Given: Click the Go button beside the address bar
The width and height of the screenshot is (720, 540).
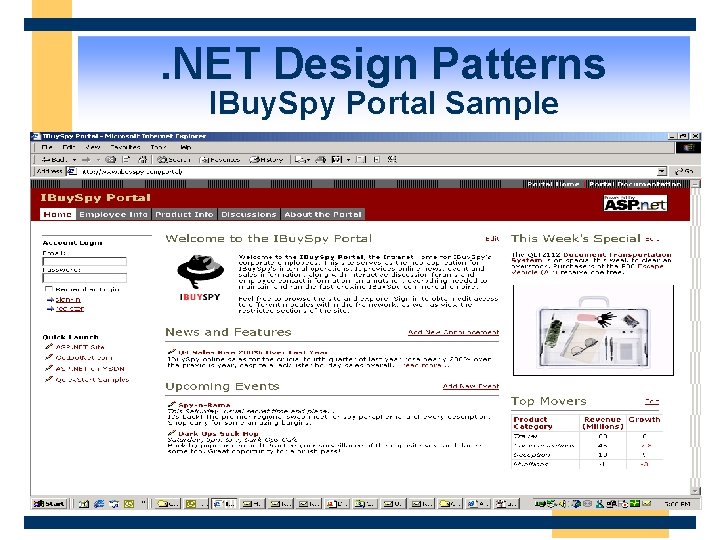Looking at the screenshot, I should click(684, 171).
